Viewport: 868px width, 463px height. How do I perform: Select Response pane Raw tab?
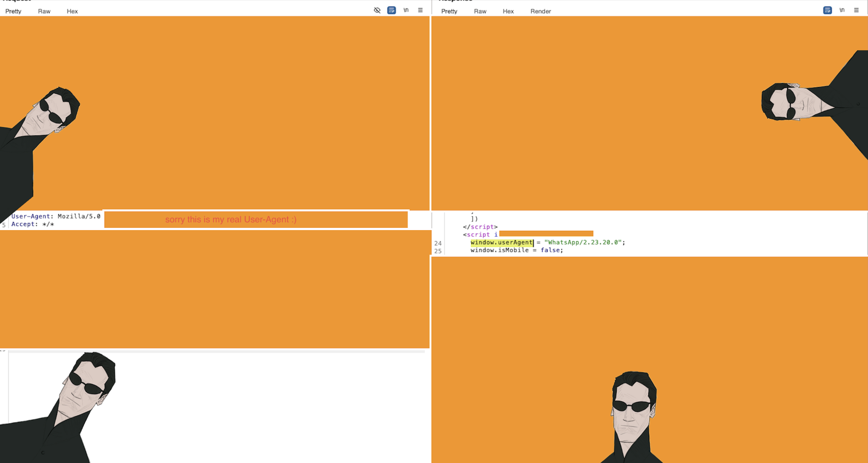480,11
